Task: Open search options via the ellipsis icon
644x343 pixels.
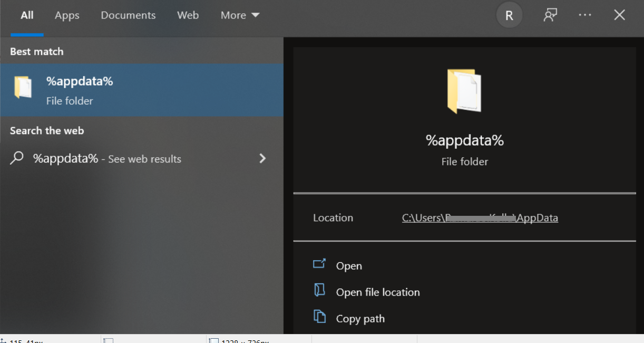Action: tap(585, 15)
